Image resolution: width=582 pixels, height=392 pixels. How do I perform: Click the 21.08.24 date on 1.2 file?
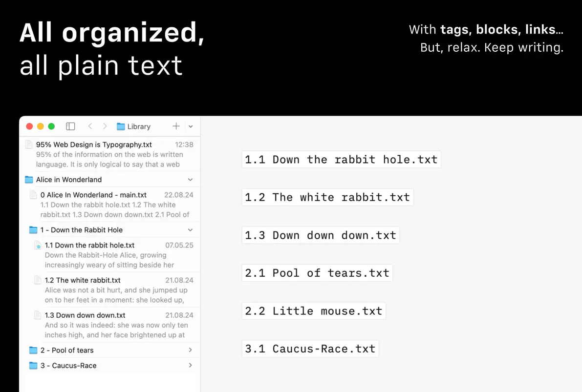coord(179,280)
